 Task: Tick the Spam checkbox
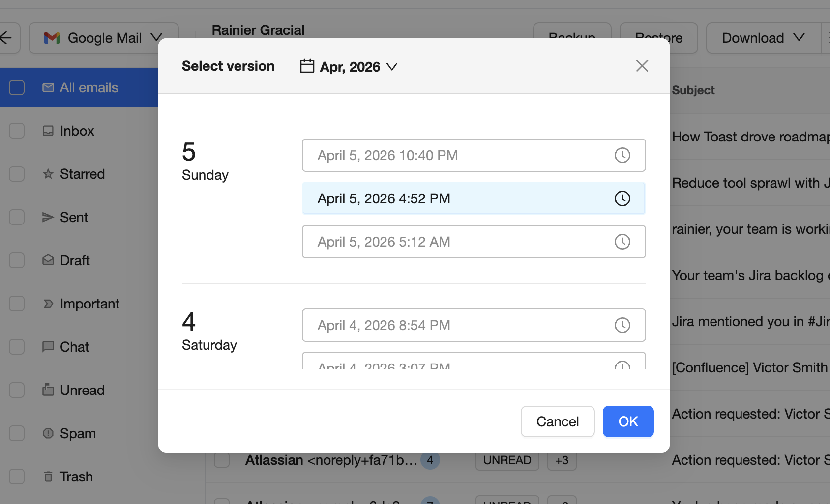(17, 433)
